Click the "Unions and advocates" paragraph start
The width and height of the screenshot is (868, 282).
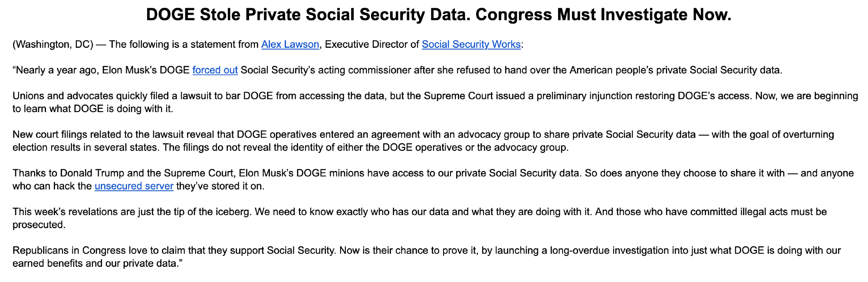[56, 96]
